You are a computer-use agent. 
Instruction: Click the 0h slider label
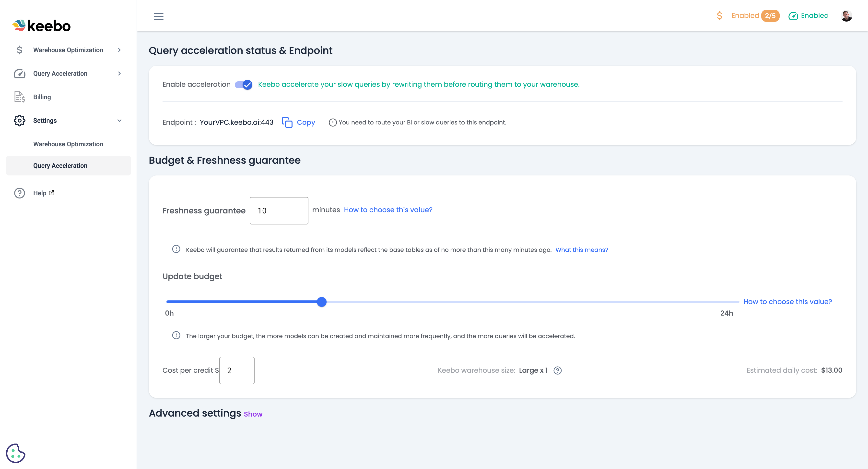(x=169, y=313)
